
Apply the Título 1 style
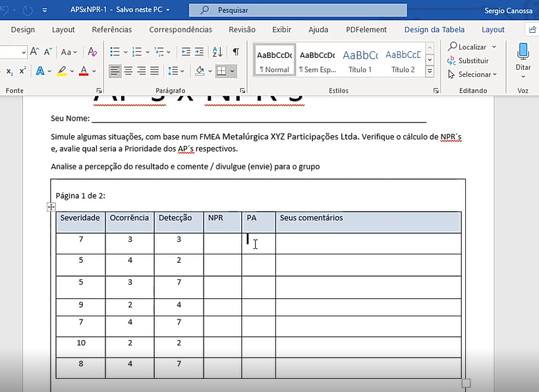tap(360, 59)
